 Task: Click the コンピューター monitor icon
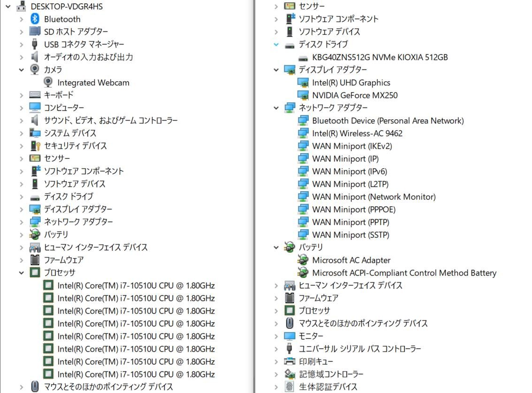click(x=35, y=108)
